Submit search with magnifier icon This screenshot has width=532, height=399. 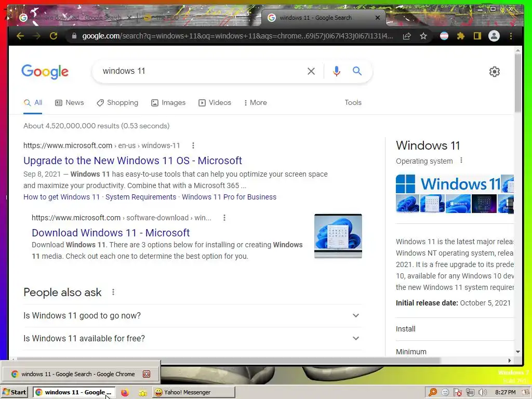[357, 71]
